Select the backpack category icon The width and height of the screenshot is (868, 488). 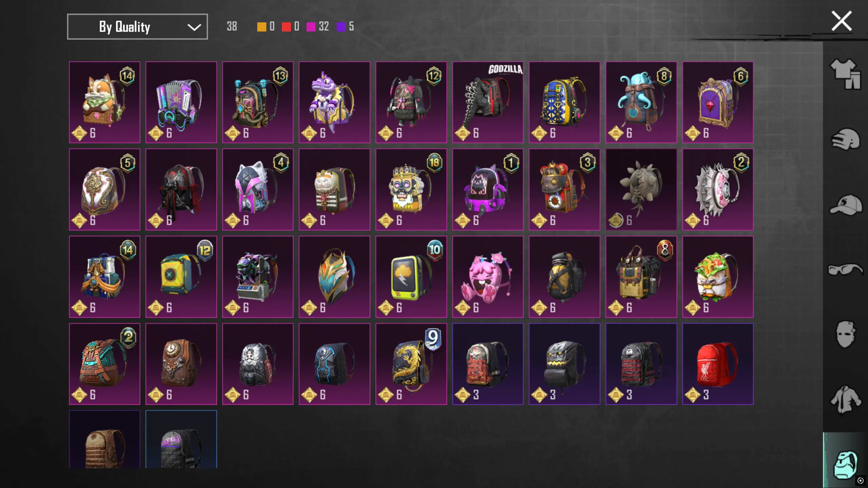[x=845, y=464]
